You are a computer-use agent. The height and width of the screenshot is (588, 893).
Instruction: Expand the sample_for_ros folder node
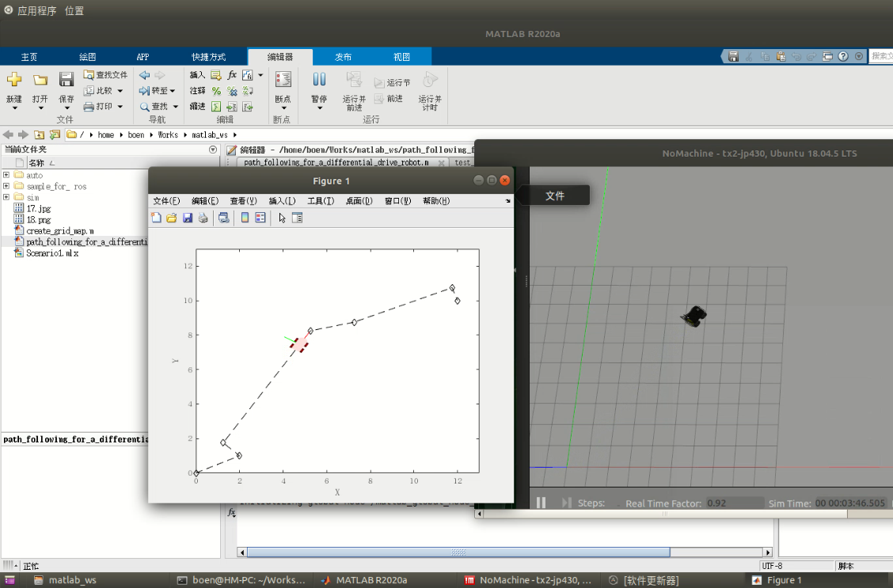6,185
